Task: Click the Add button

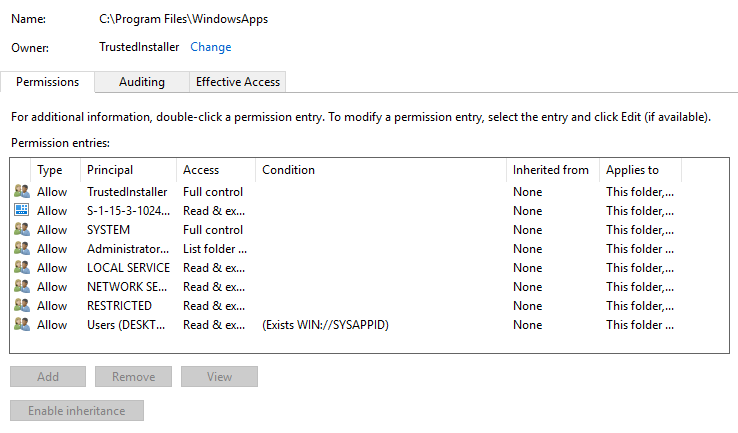Action: [48, 377]
